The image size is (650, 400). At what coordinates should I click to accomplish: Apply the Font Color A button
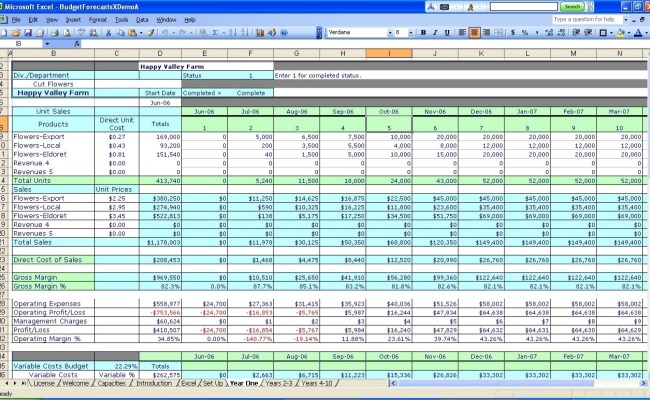point(638,32)
